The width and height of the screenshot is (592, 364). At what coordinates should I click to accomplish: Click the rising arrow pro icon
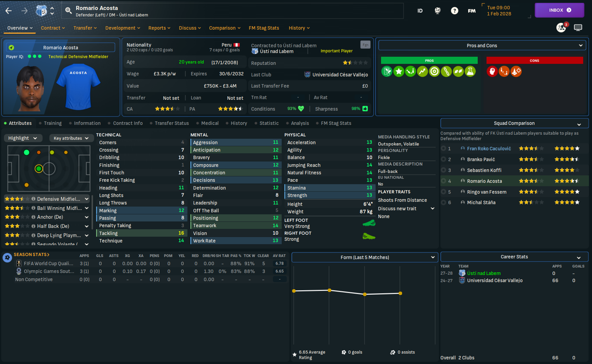(423, 72)
